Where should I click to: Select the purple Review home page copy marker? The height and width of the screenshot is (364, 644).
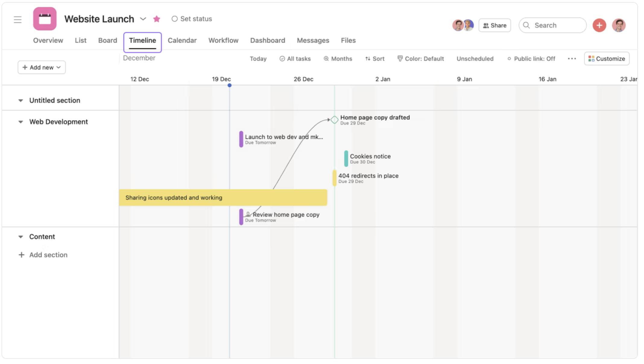click(241, 217)
